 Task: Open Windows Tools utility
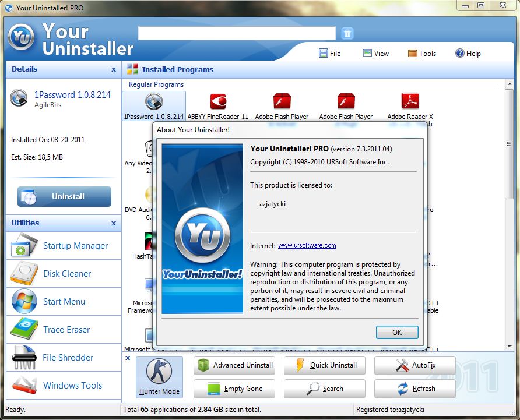tap(64, 385)
